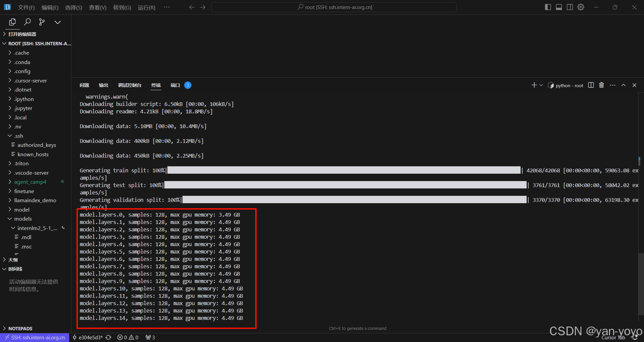Open the SSH remote indicator in status bar
This screenshot has height=342, width=644.
tap(35, 337)
